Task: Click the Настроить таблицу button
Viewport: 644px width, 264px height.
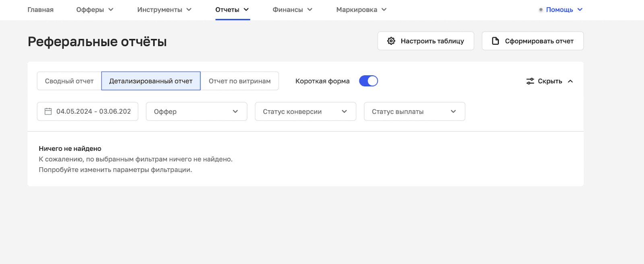Action: tap(426, 41)
